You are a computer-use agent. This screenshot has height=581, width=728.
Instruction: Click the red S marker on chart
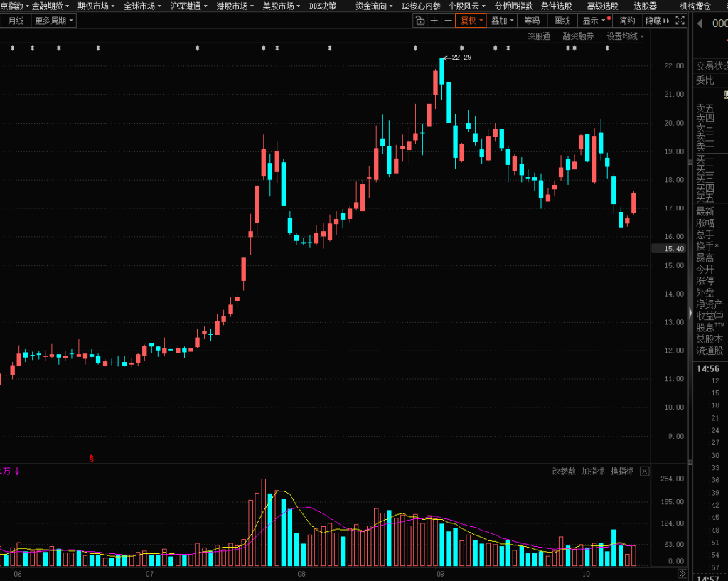point(91,459)
